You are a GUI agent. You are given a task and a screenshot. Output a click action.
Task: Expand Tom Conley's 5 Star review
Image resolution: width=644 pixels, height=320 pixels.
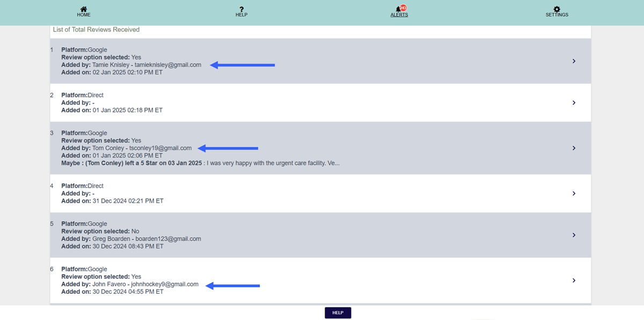pos(574,148)
